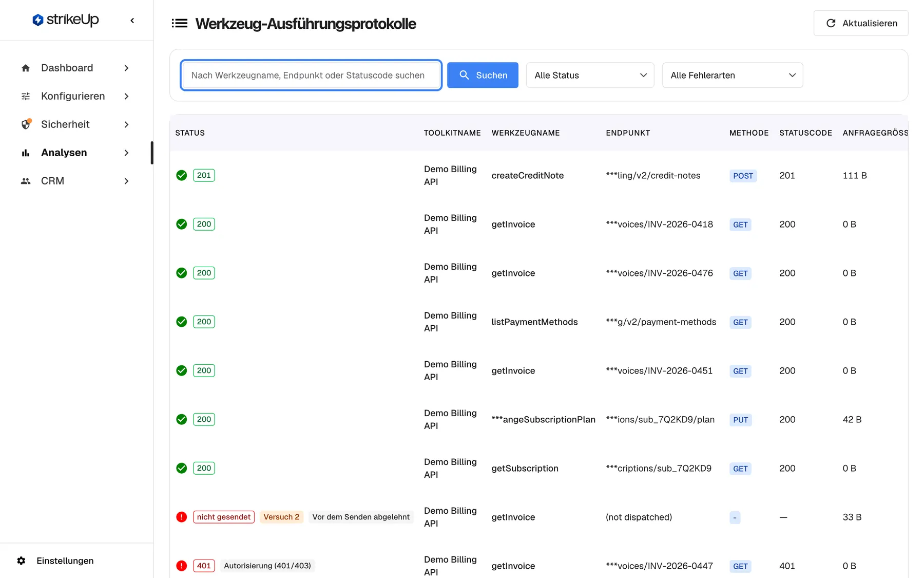Screen dimensions: 924x578
Task: Click the Autorisierung (401/403) label
Action: click(x=267, y=566)
